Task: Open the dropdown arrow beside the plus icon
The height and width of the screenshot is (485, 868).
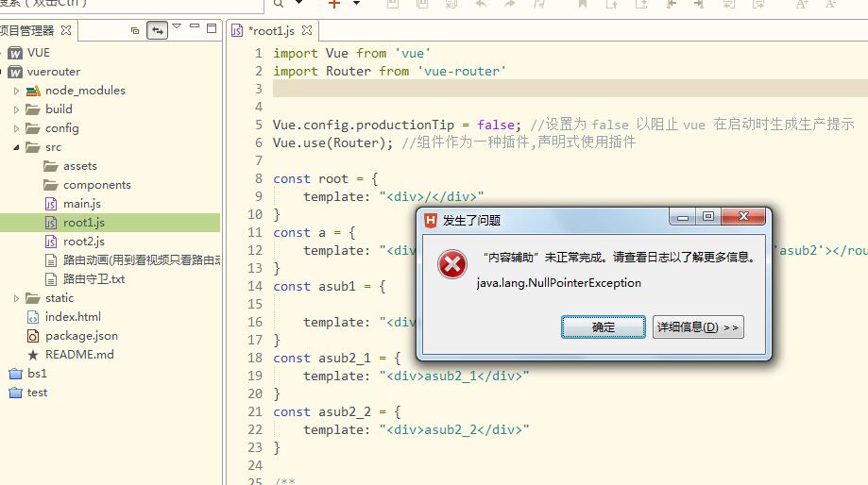Action: (x=356, y=4)
